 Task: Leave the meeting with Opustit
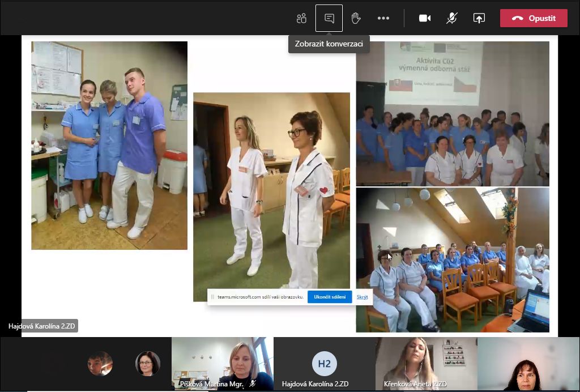coord(534,18)
